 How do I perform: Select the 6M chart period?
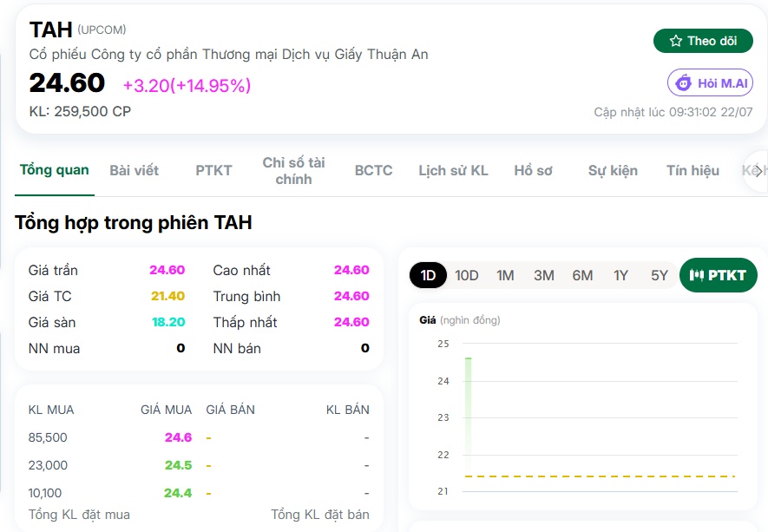582,275
